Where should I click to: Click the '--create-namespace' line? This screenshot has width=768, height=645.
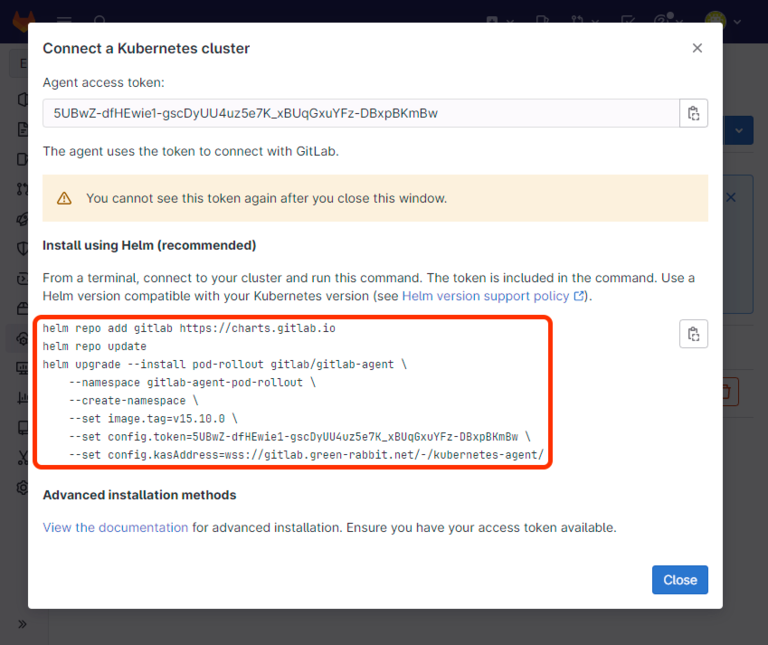[x=133, y=401]
